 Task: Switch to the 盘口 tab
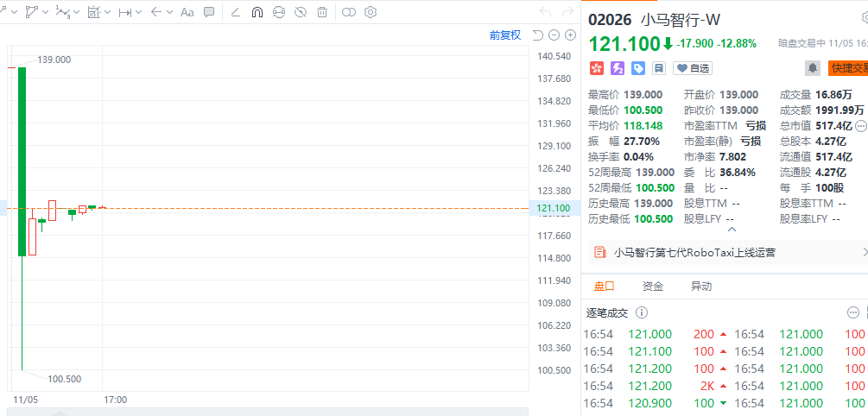(604, 287)
